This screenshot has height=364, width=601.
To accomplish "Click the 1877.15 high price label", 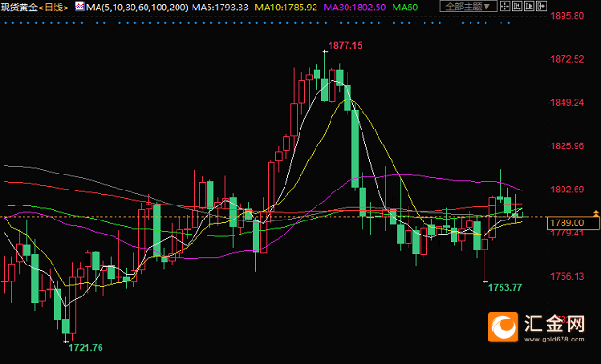I will [x=345, y=46].
